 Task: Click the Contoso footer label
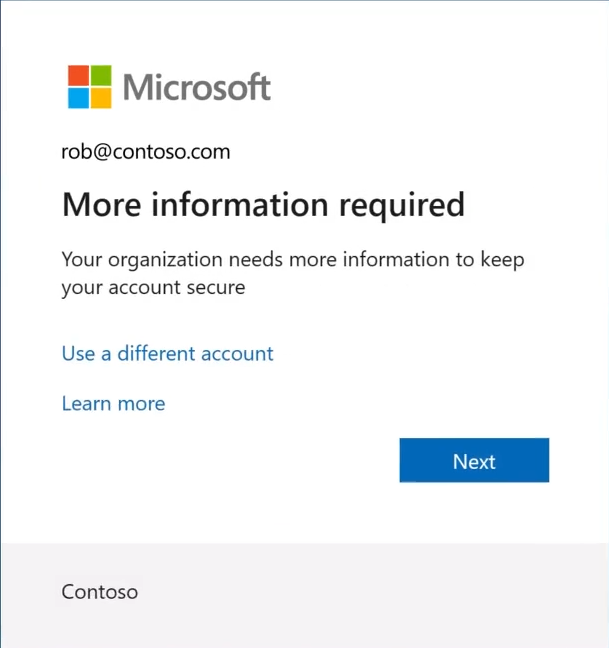click(x=100, y=592)
